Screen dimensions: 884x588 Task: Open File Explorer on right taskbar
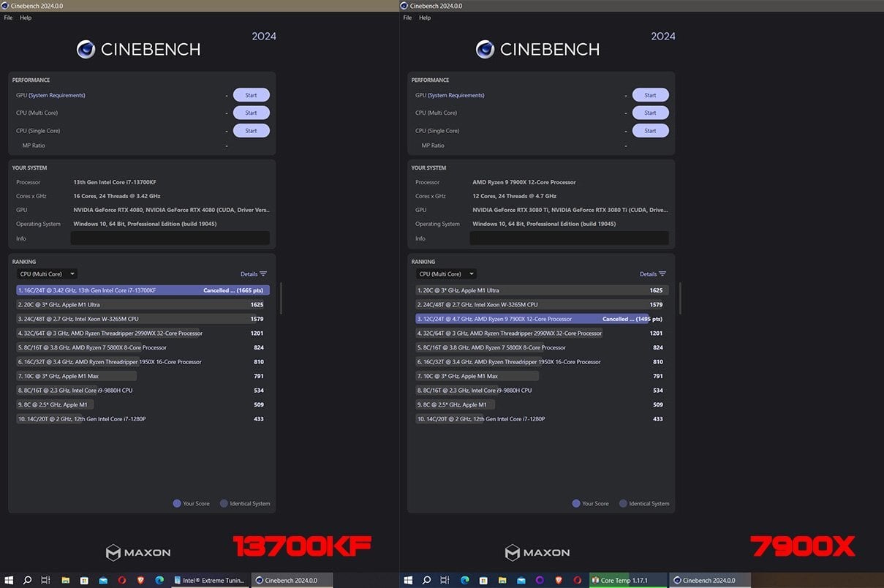pos(502,581)
